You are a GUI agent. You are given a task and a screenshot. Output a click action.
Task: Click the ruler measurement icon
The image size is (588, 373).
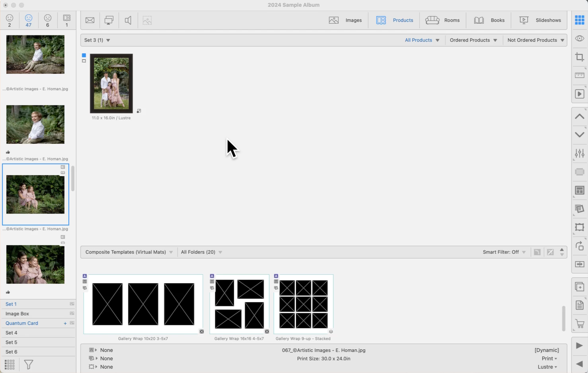[579, 76]
